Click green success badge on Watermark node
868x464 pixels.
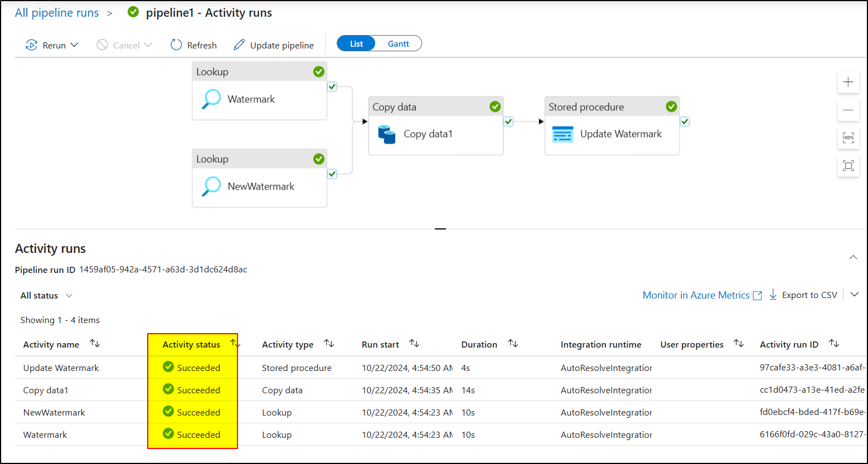(319, 71)
